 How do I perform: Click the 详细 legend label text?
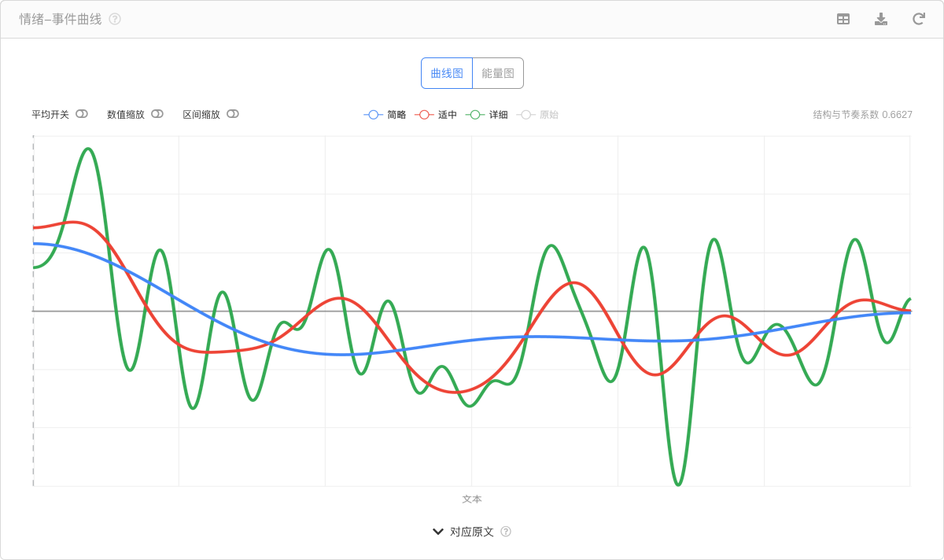pyautogui.click(x=498, y=115)
